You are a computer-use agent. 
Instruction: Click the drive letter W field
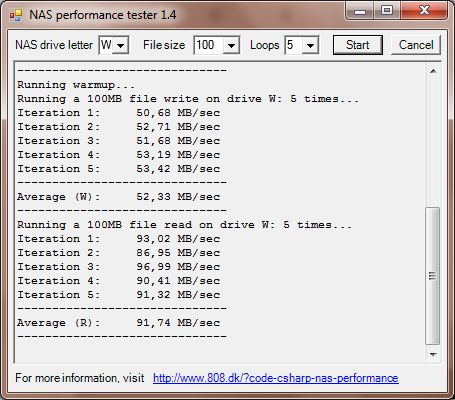(106, 45)
